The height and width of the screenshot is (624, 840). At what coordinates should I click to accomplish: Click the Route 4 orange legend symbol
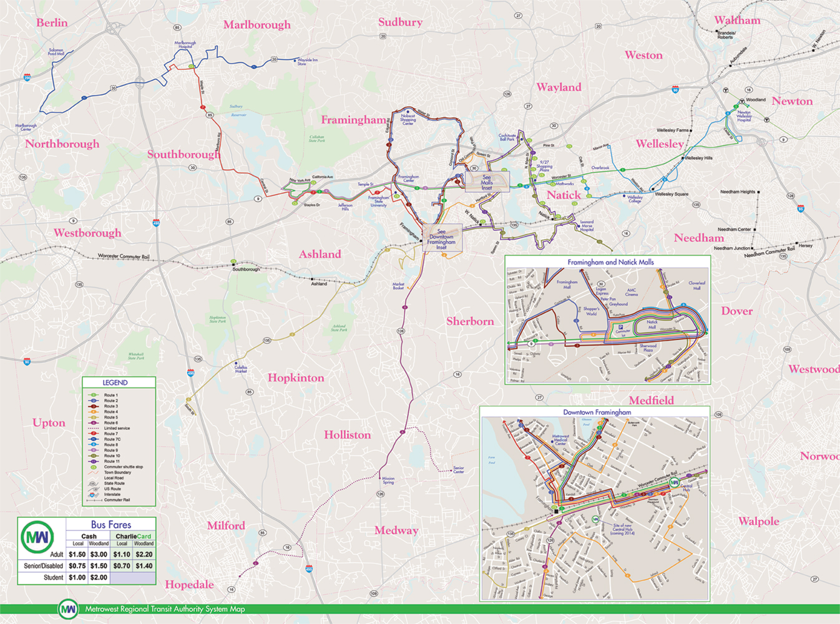(x=93, y=412)
